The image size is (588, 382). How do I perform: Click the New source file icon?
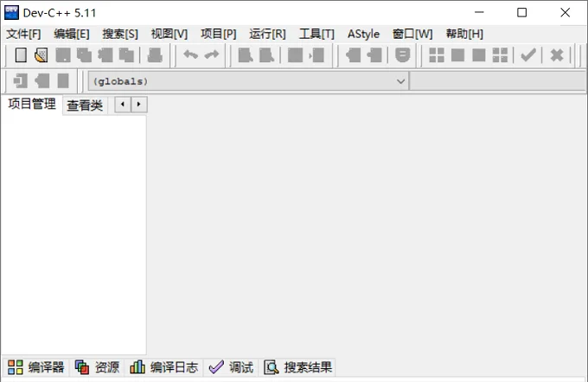[x=21, y=55]
